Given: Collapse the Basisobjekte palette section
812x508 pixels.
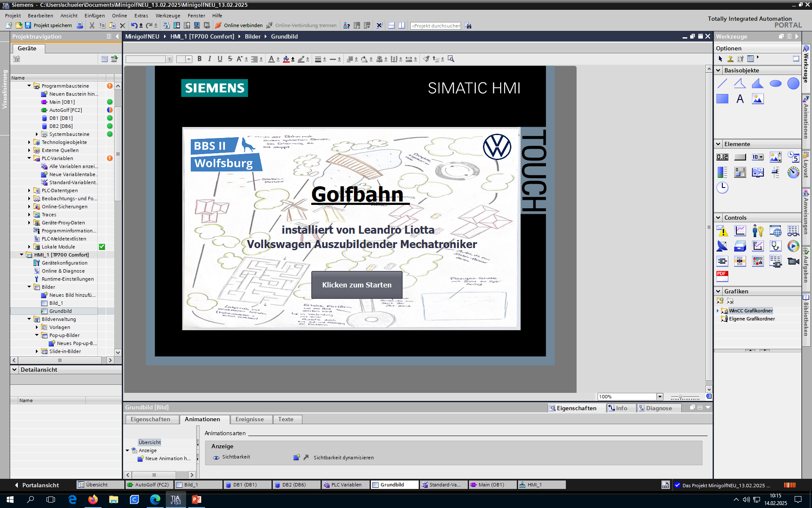Looking at the screenshot, I should tap(718, 70).
